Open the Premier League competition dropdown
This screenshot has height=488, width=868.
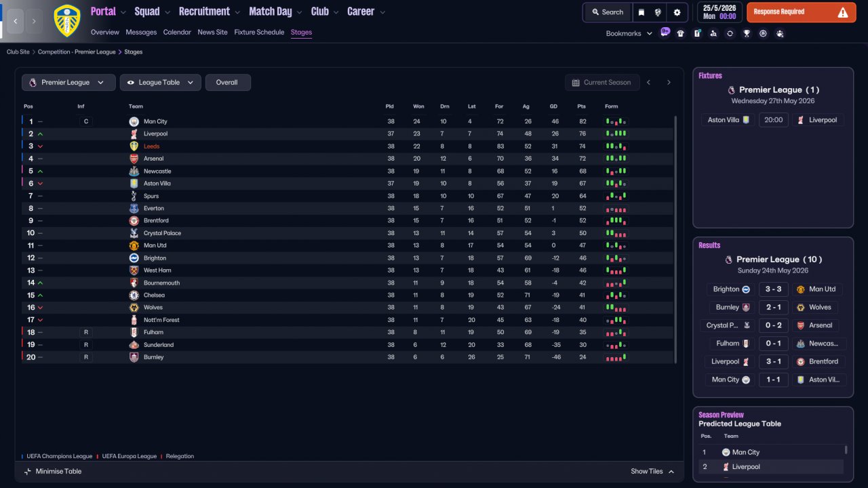[x=68, y=83]
